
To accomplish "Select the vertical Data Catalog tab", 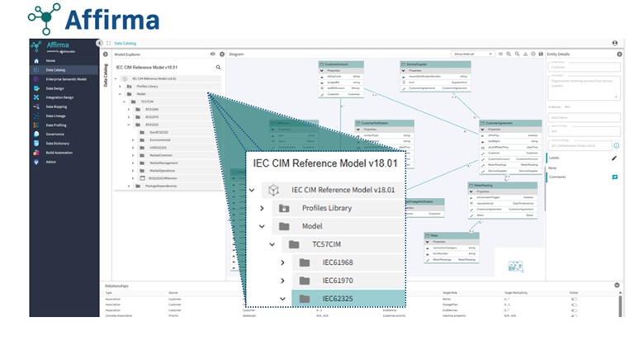I will [x=106, y=75].
